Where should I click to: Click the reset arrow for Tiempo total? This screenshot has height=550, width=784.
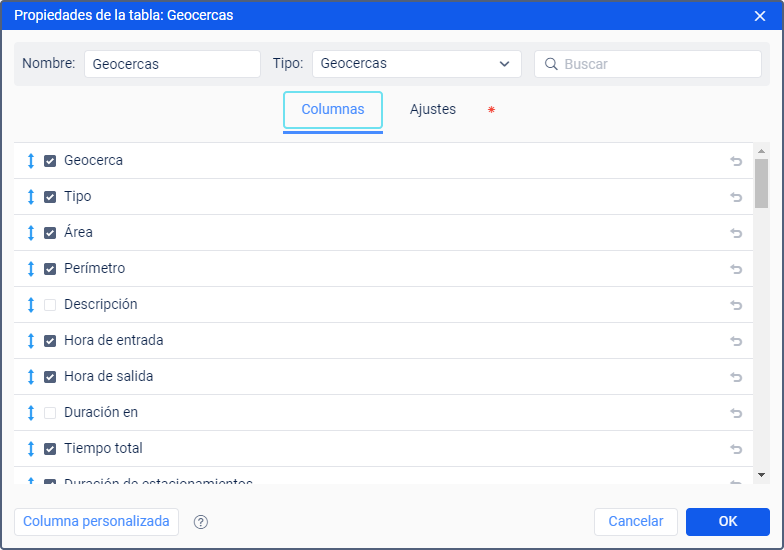[x=736, y=449]
